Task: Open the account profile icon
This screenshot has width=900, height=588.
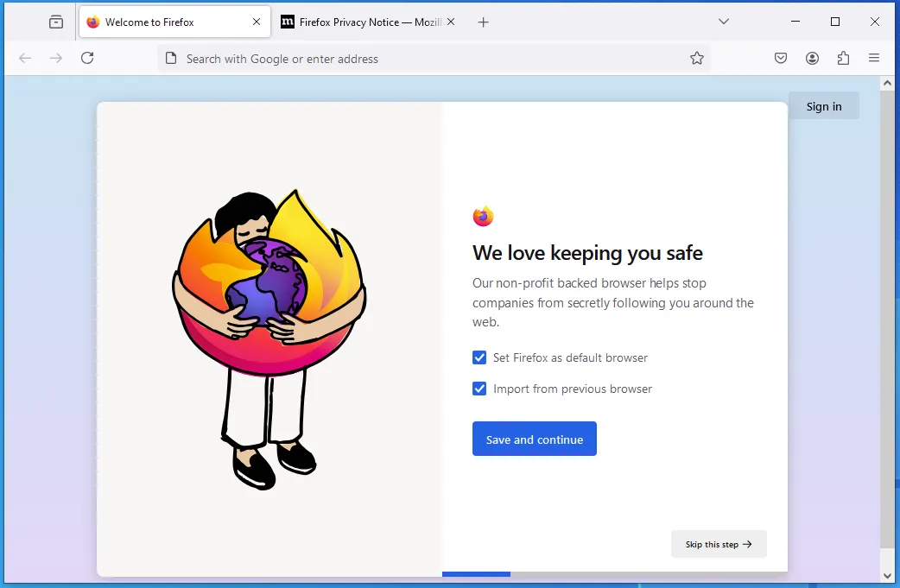Action: [812, 58]
